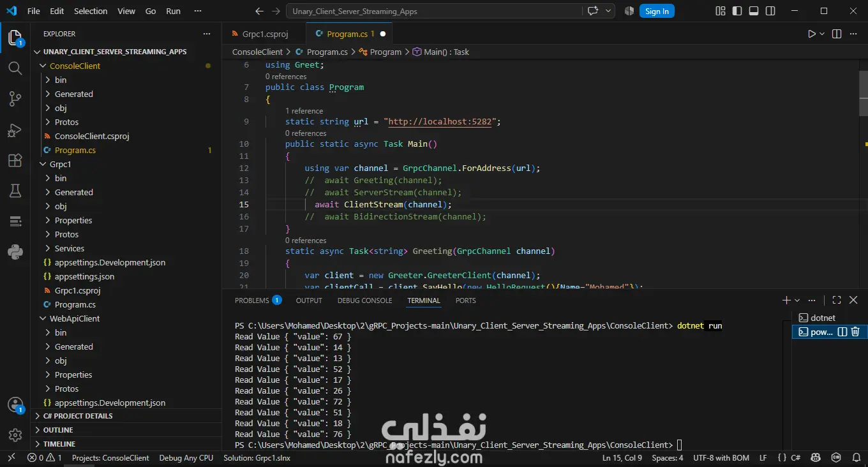Open the Copilot chat dropdown arrow
Screen dimensions: 868x467
[609, 11]
